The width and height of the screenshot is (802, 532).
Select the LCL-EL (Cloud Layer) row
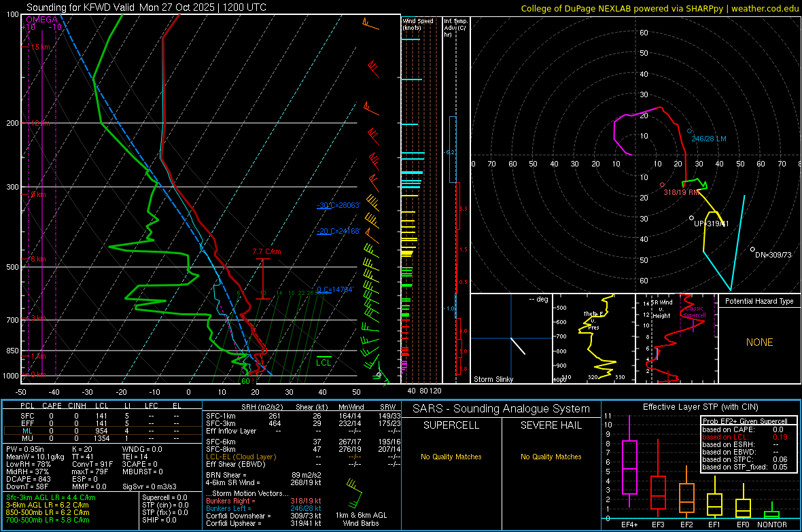point(303,457)
